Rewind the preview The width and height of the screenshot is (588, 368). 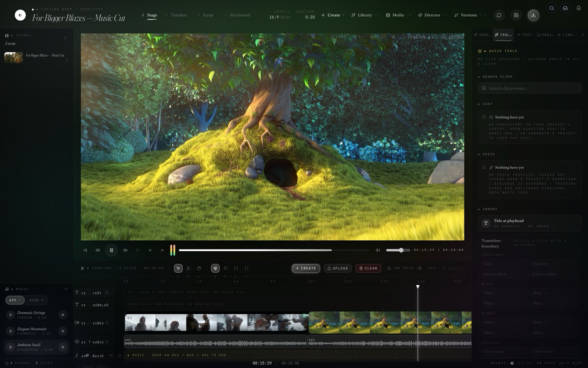tap(97, 250)
